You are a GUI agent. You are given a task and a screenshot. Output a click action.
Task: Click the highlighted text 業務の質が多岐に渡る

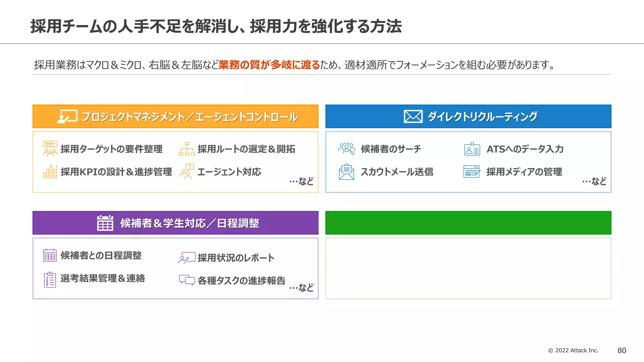[269, 65]
